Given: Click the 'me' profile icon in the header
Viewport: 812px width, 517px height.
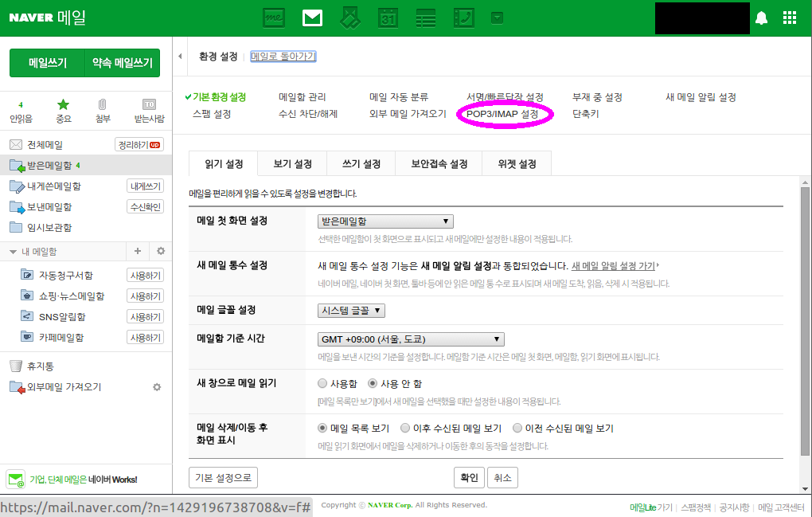Looking at the screenshot, I should pos(273,17).
